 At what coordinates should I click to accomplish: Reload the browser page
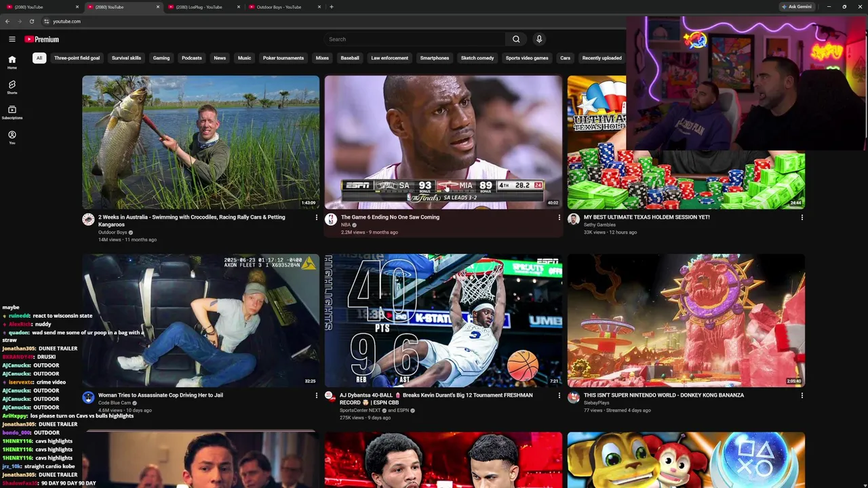click(31, 21)
